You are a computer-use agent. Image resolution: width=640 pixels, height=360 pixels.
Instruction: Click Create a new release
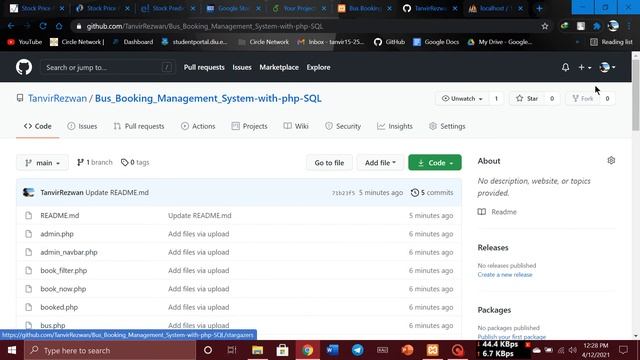point(505,275)
